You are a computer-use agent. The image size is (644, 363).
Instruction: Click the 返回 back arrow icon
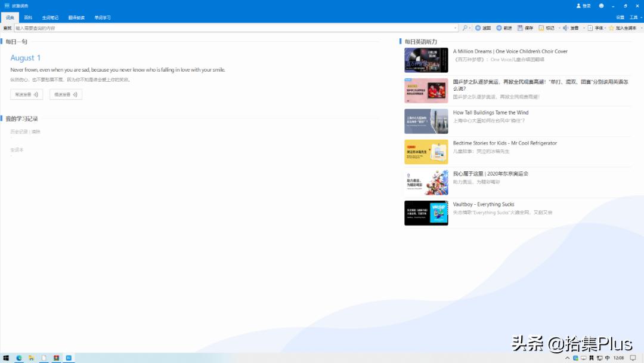click(x=478, y=28)
